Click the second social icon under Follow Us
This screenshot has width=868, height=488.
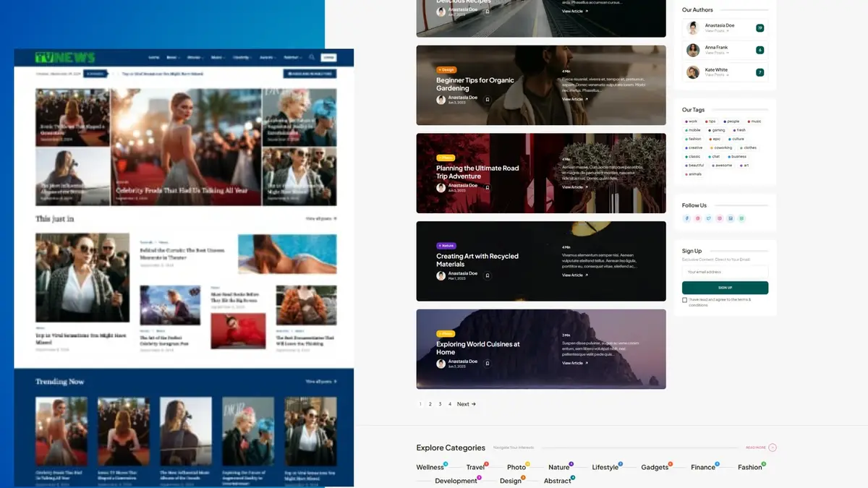click(698, 218)
